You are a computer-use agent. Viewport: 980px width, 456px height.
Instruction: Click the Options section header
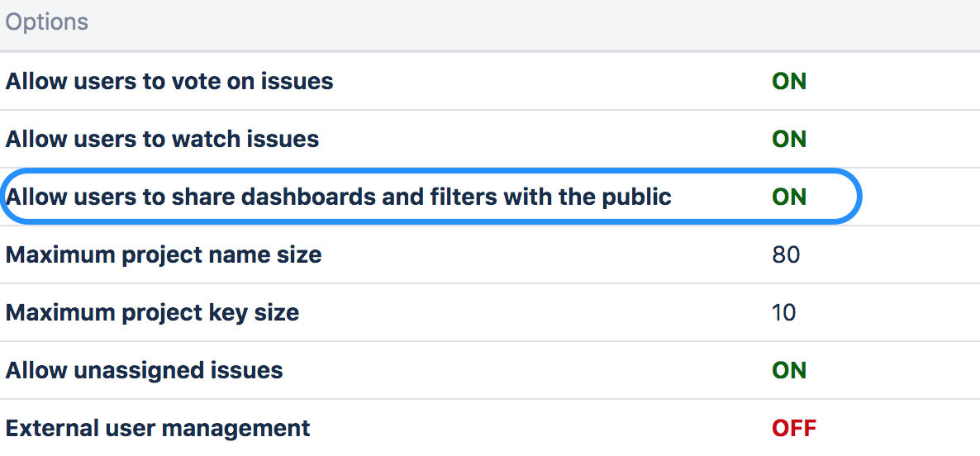click(x=47, y=22)
